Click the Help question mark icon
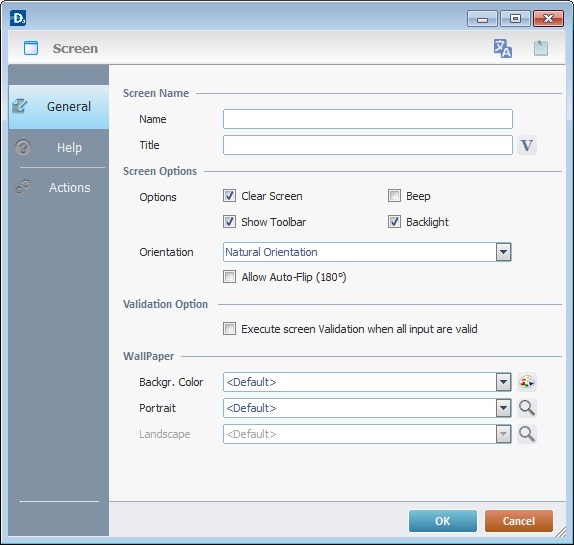 tap(23, 148)
